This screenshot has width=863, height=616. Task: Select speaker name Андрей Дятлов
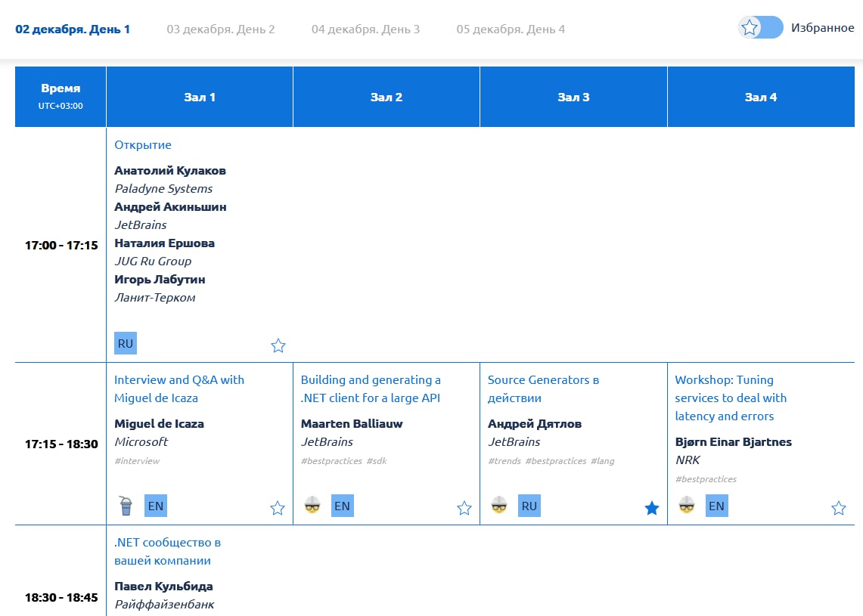coord(535,423)
